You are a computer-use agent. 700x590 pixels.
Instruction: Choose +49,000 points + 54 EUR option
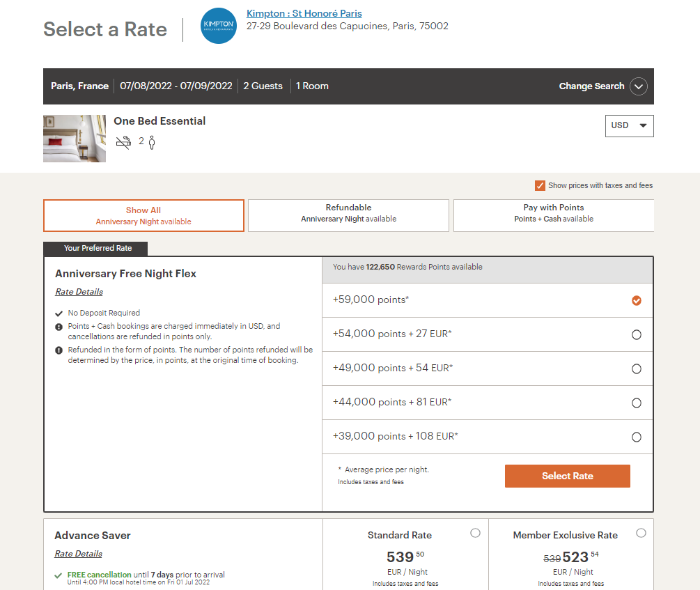pos(636,369)
